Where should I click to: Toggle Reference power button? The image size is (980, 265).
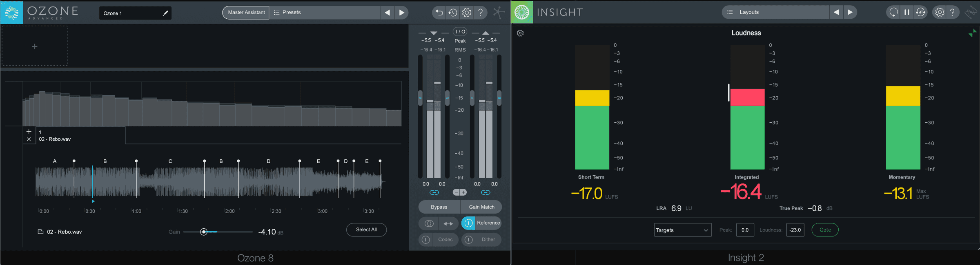(468, 223)
